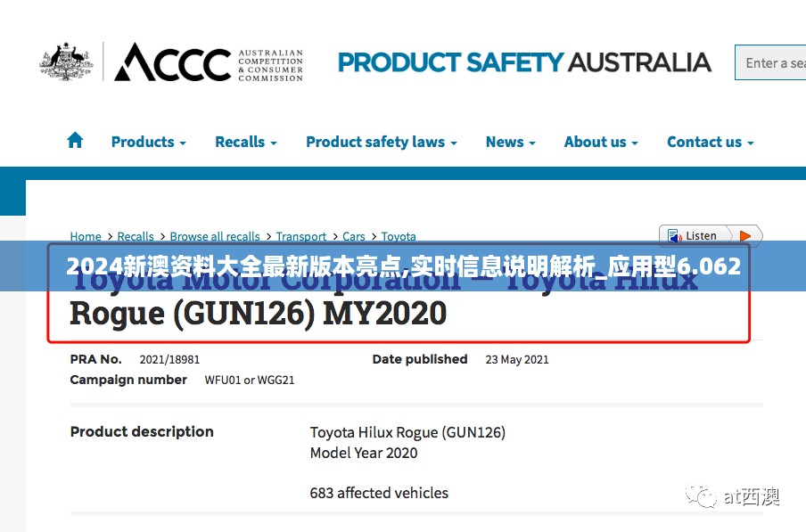The image size is (806, 532).
Task: Click the search input field
Action: click(x=772, y=62)
